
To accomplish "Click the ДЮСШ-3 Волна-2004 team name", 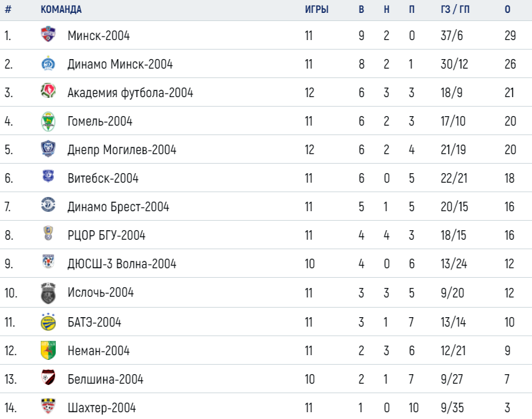I will [x=122, y=263].
